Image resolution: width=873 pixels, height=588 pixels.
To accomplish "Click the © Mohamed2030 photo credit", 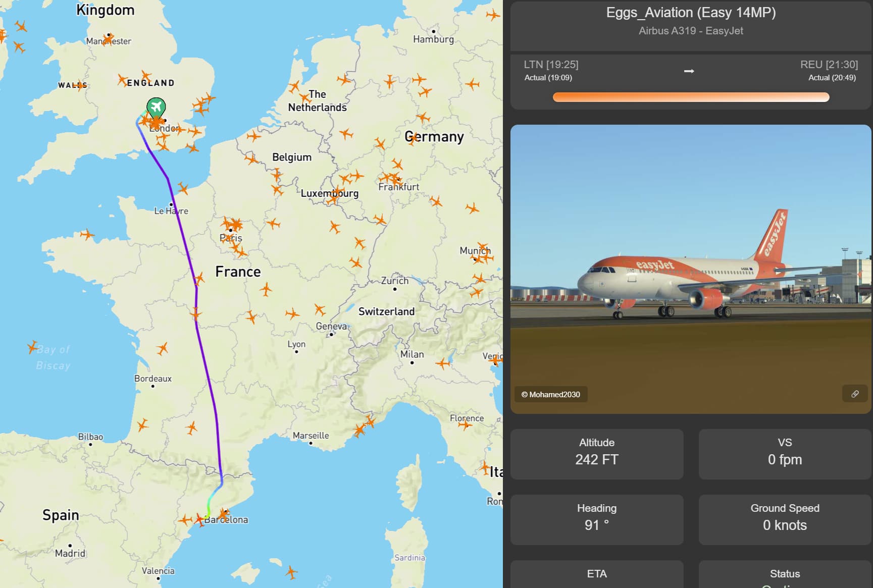I will [x=551, y=394].
